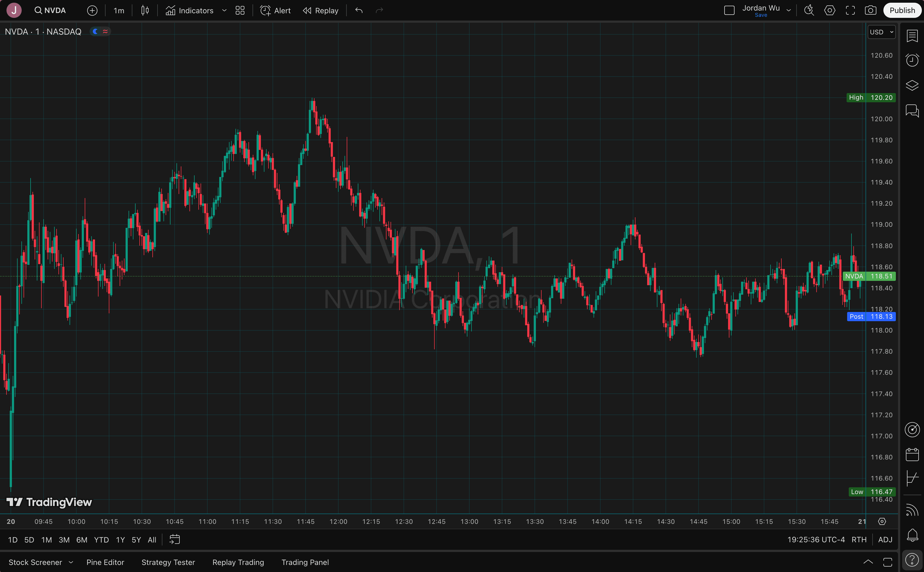Open the economic calendar sidebar icon
The height and width of the screenshot is (572, 924).
(x=912, y=454)
